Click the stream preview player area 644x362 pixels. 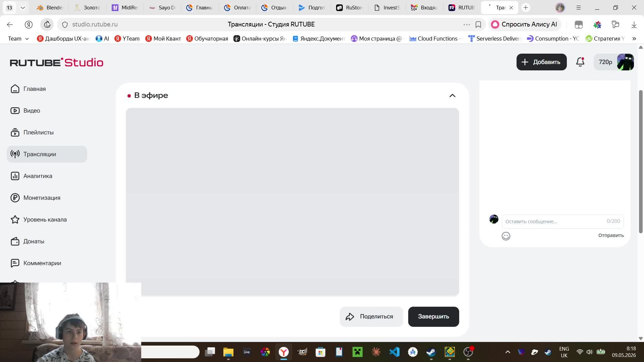click(292, 202)
